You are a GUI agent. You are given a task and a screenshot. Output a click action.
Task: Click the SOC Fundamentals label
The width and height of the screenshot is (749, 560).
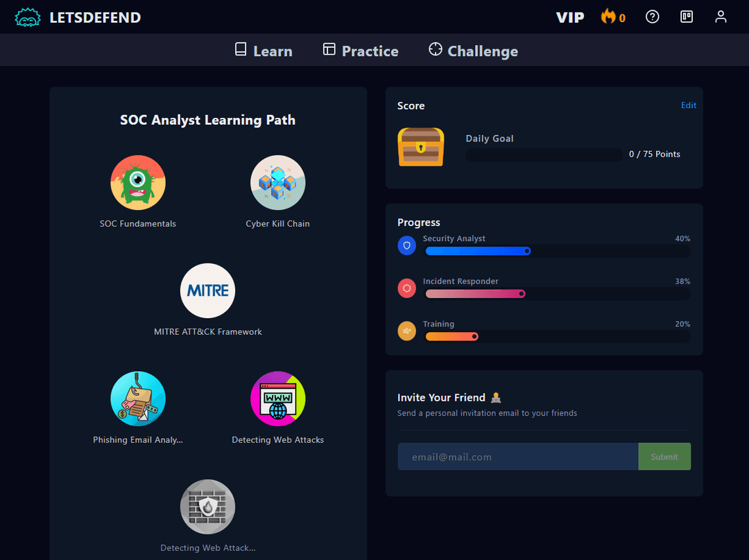[137, 224]
